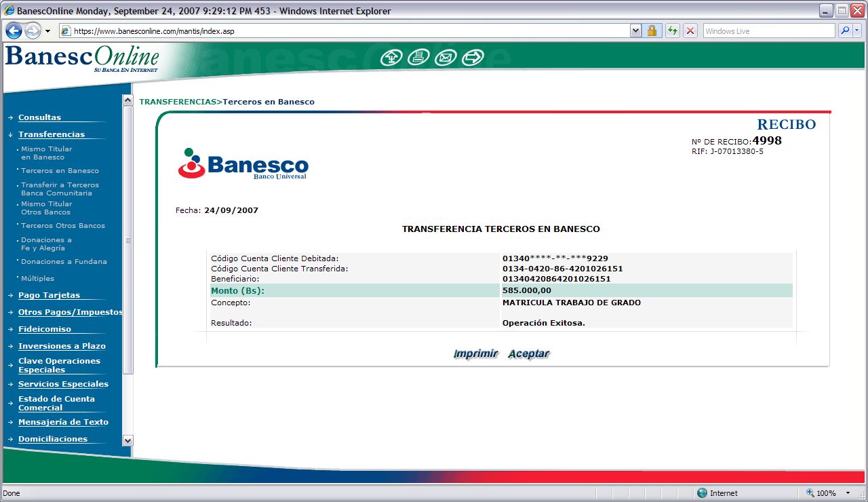The image size is (868, 502).
Task: Click the security padlock icon
Action: click(x=652, y=31)
